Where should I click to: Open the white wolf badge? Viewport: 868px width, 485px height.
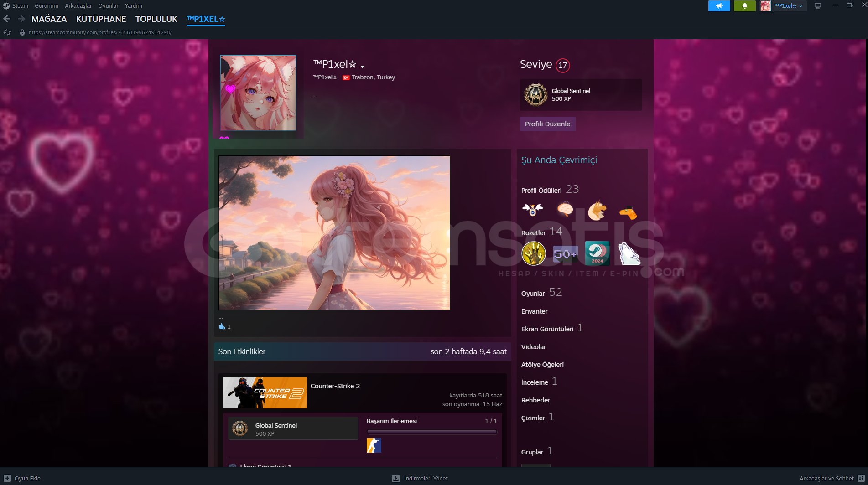click(x=629, y=253)
